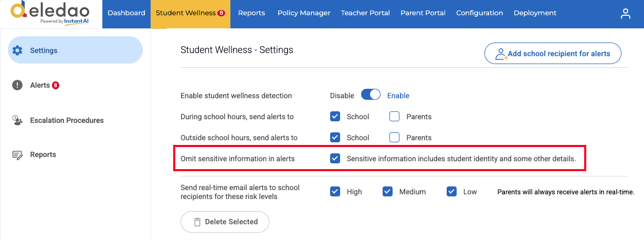
Task: Click the Reports pencil-note icon in sidebar
Action: (x=17, y=155)
